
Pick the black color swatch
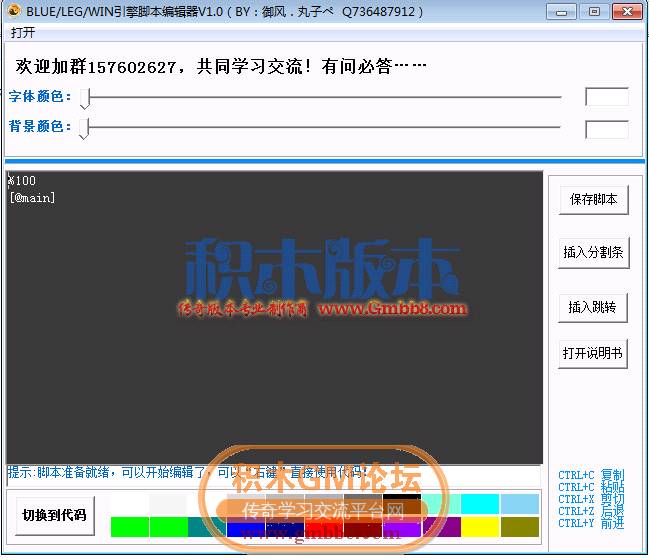(x=402, y=504)
